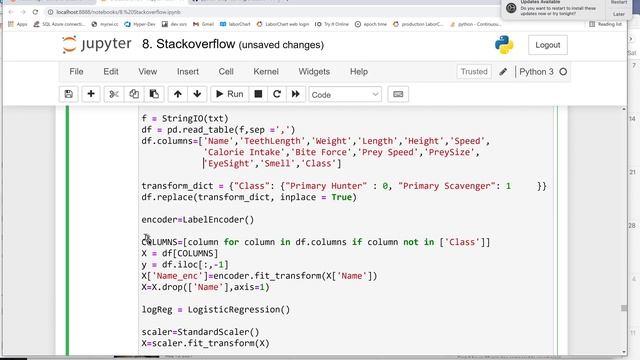This screenshot has width=640, height=360.
Task: Open the Edit menu
Action: point(111,72)
